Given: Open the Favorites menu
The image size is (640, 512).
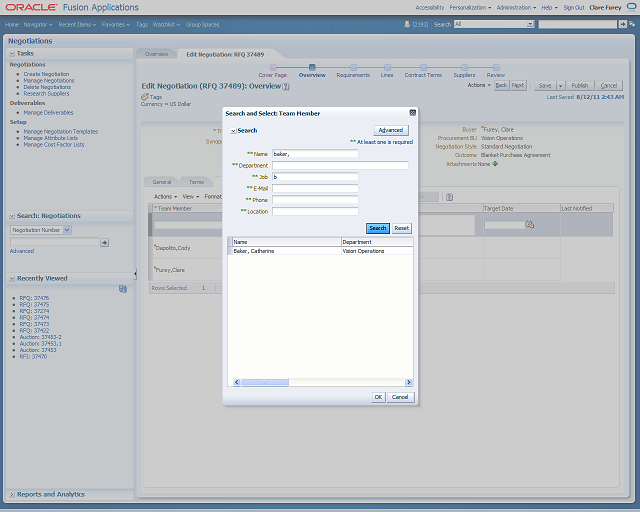Looking at the screenshot, I should pos(116,24).
